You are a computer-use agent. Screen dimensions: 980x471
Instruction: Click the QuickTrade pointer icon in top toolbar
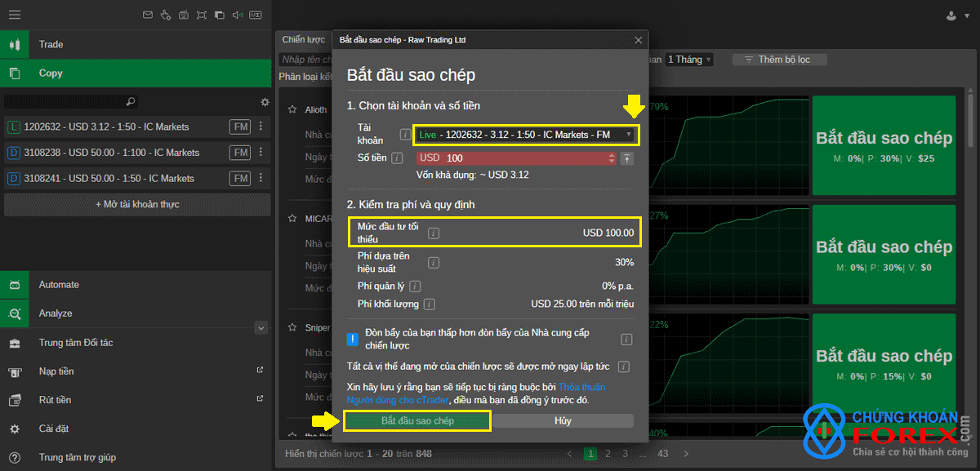(166, 15)
